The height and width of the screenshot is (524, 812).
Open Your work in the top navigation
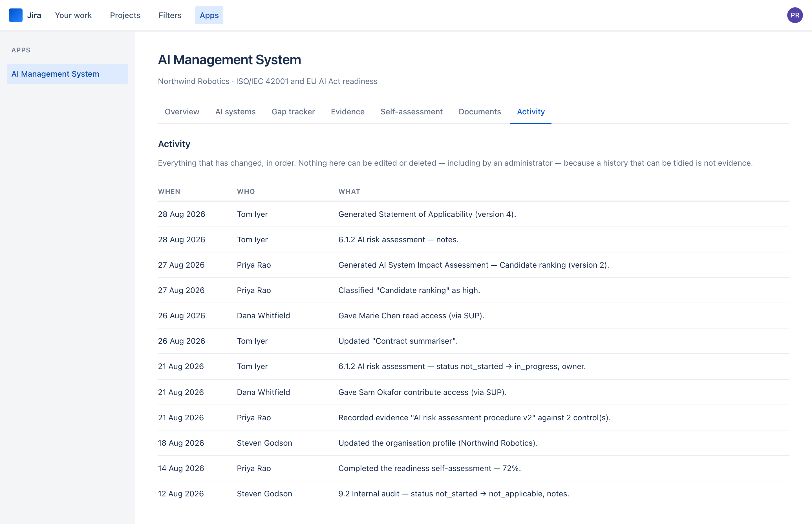click(x=73, y=15)
